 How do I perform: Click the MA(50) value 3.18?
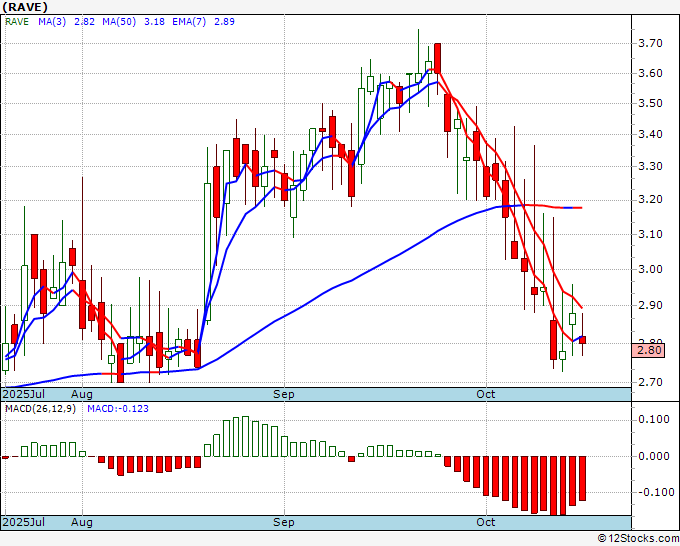(x=154, y=22)
